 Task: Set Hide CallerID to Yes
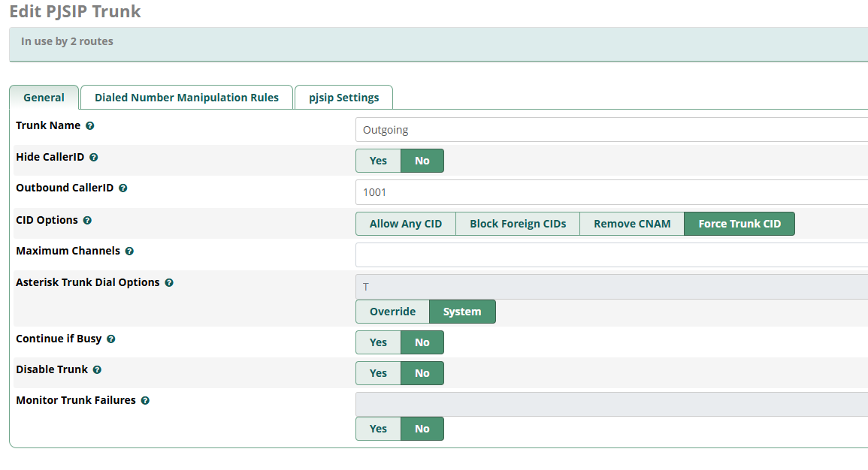click(x=378, y=161)
